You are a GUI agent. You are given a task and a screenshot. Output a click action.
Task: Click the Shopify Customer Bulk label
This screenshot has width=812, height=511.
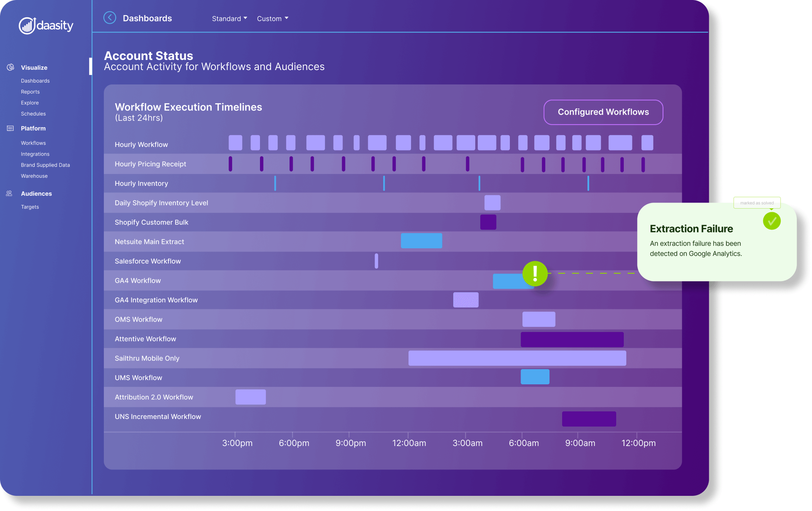point(151,223)
